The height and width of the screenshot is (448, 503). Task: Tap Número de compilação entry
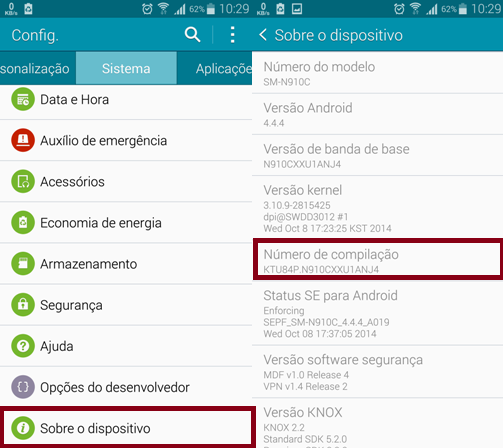(377, 260)
